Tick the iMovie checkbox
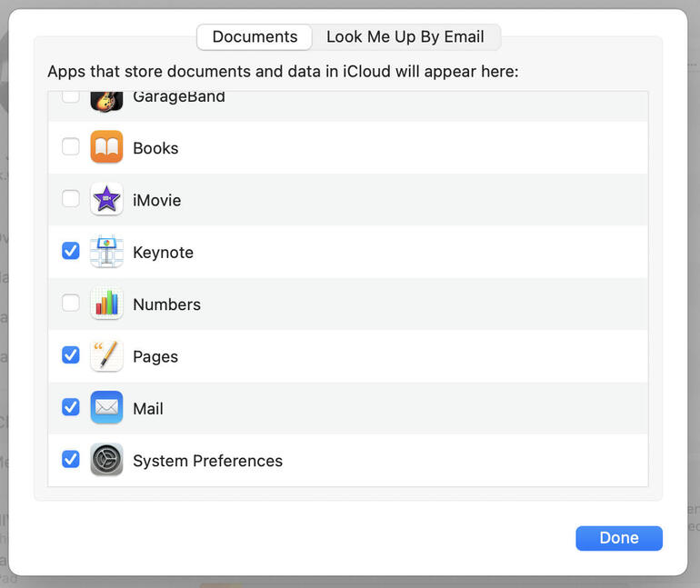 click(x=71, y=198)
